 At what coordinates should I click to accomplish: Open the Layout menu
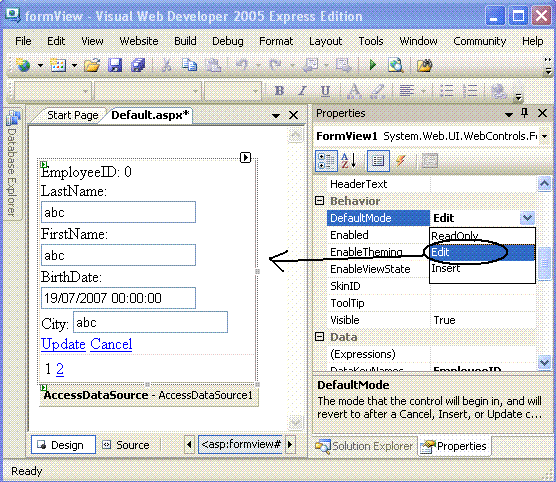click(326, 41)
